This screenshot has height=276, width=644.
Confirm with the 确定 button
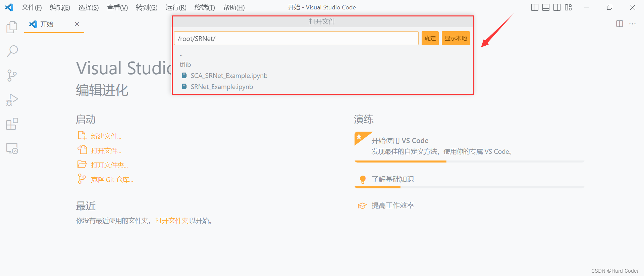click(430, 38)
